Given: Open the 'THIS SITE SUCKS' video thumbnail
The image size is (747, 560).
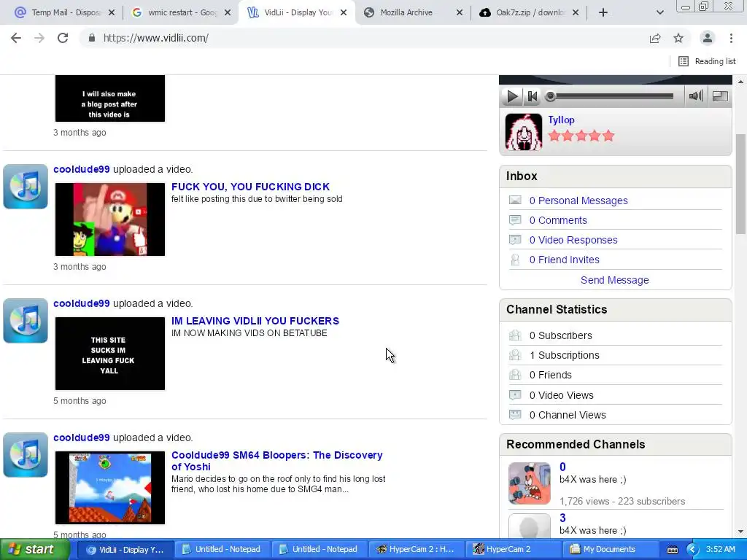Looking at the screenshot, I should click(x=110, y=354).
